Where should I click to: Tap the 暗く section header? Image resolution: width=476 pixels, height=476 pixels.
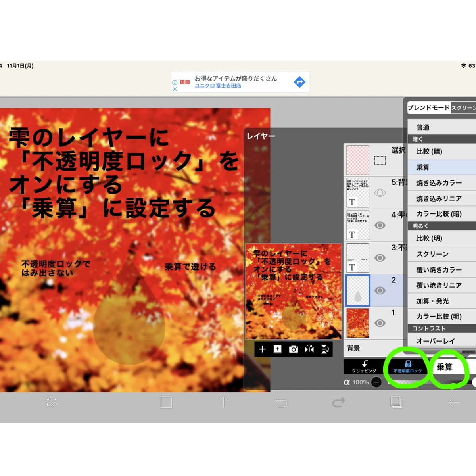point(442,139)
